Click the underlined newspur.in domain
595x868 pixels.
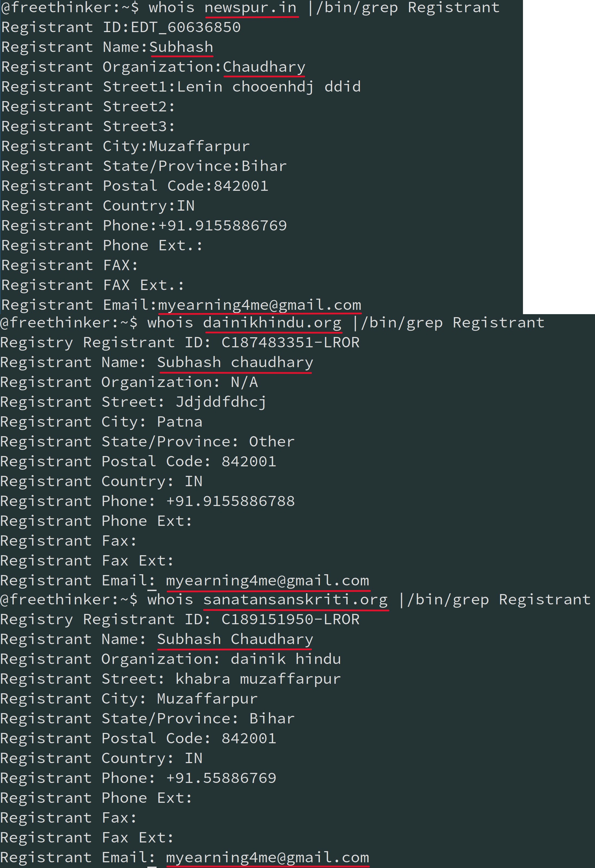coord(251,8)
